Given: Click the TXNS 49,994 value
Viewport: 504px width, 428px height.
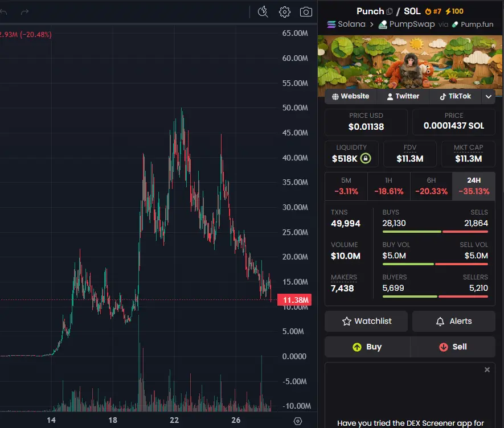Looking at the screenshot, I should (346, 224).
